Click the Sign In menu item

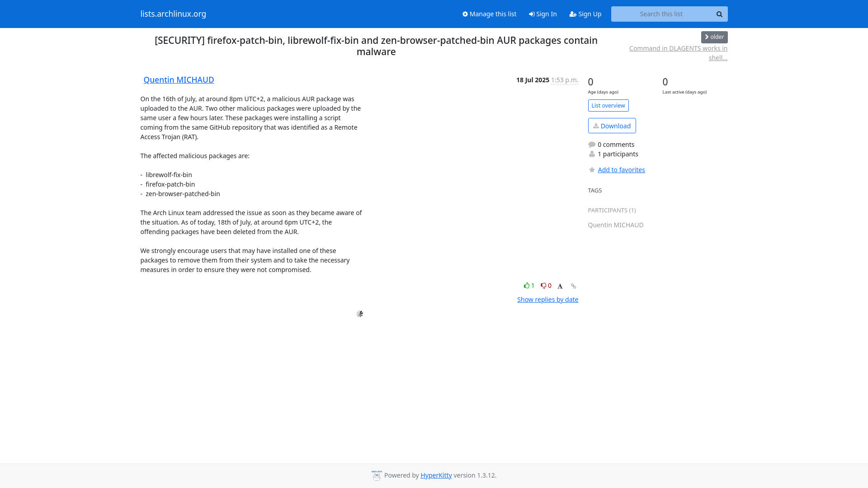pos(542,14)
